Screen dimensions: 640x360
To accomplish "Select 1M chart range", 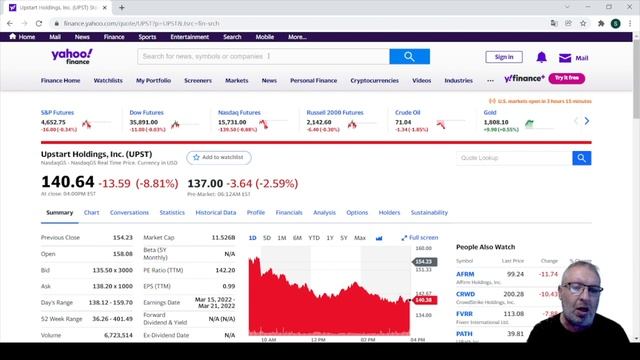I will point(282,238).
